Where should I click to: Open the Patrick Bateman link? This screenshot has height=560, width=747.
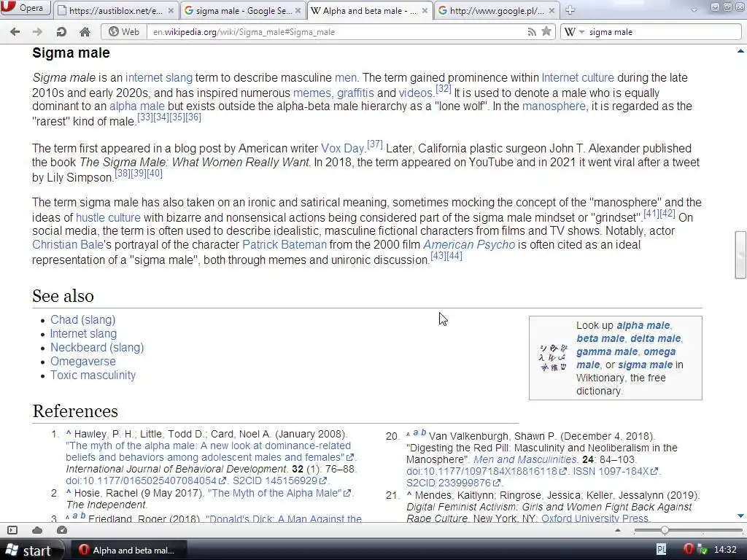click(285, 245)
